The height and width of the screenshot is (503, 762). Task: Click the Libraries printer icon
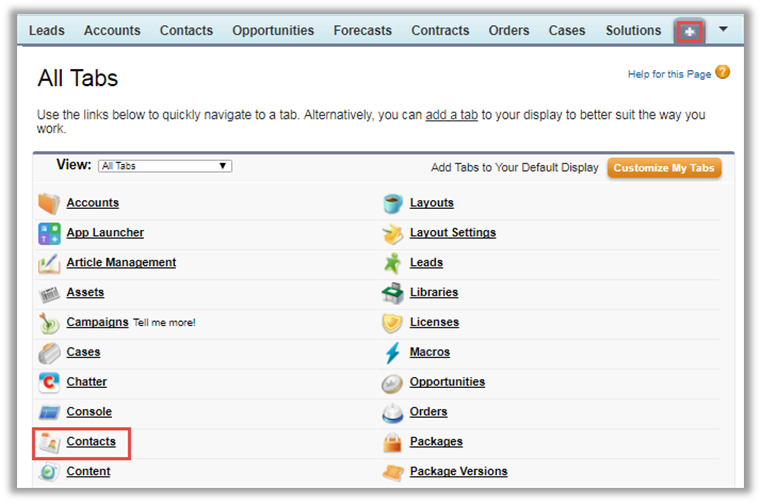392,293
